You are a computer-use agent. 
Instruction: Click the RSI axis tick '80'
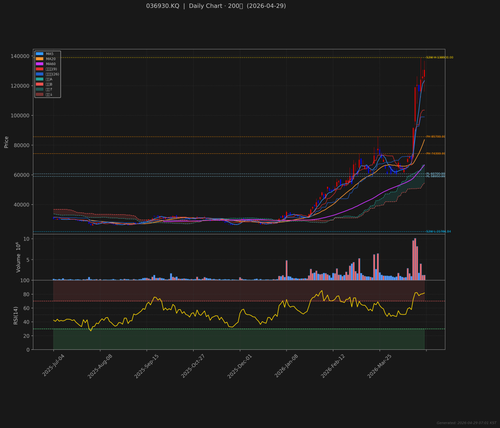pos(26,294)
